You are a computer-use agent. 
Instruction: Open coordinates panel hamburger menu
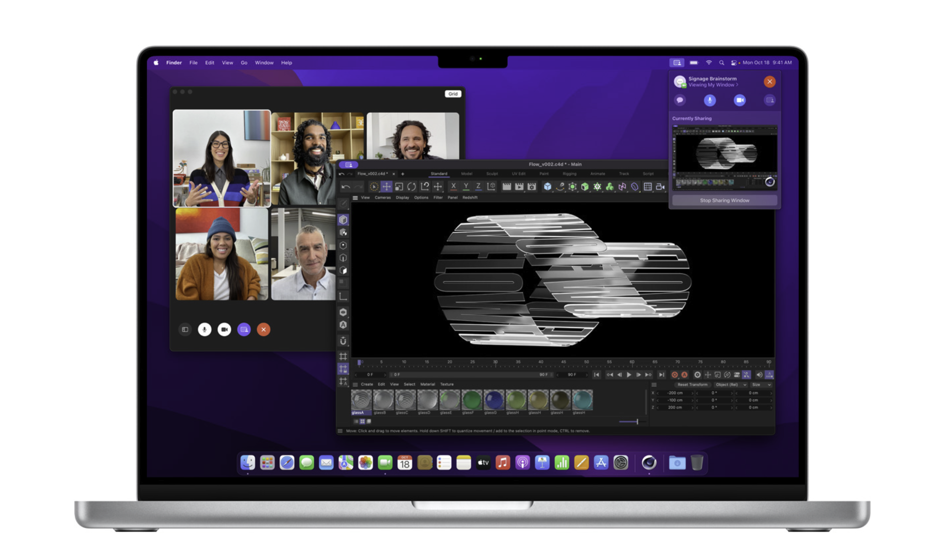point(654,385)
